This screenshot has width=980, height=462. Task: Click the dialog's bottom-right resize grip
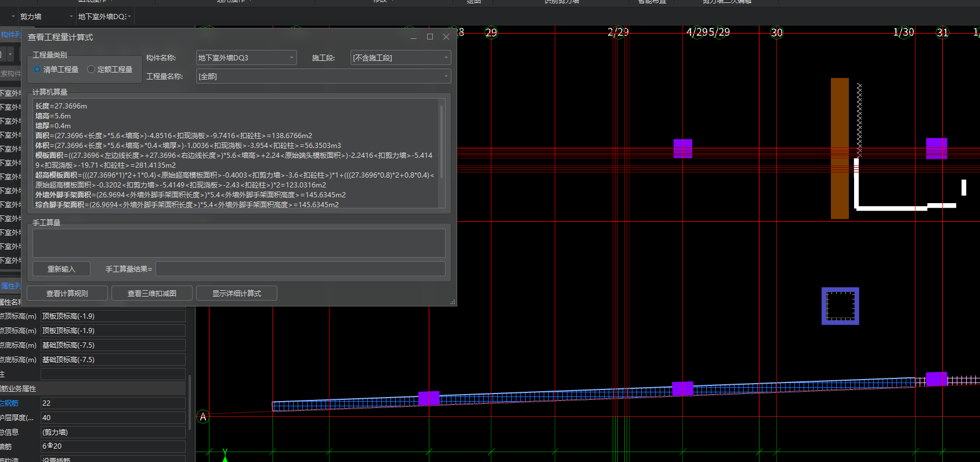click(x=453, y=302)
